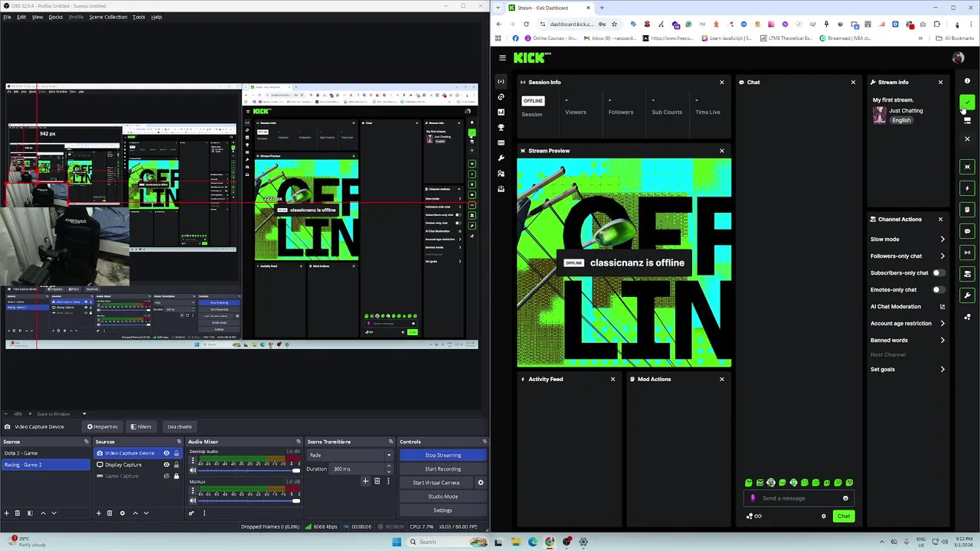The height and width of the screenshot is (551, 980).
Task: Remove scene transition with trash icon
Action: pyautogui.click(x=377, y=481)
